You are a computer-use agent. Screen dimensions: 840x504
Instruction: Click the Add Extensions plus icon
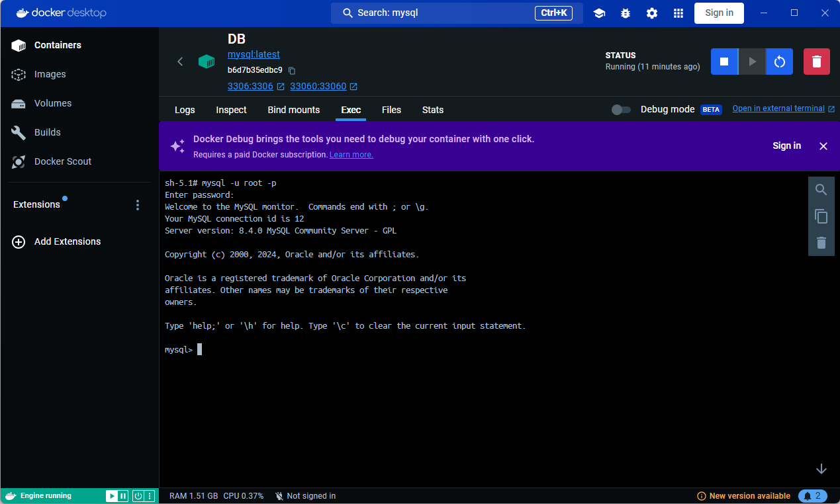[x=19, y=241]
